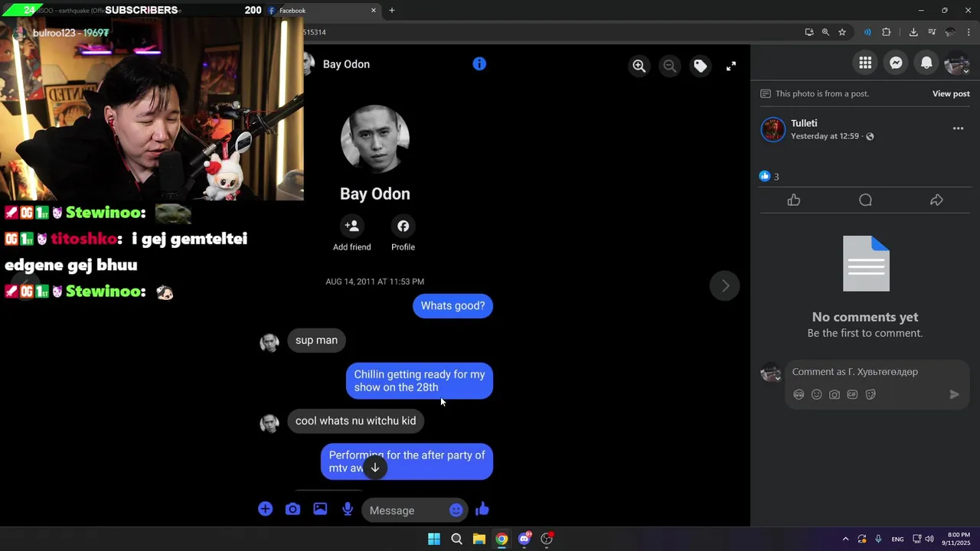Click the microphone icon in message bar

(348, 509)
